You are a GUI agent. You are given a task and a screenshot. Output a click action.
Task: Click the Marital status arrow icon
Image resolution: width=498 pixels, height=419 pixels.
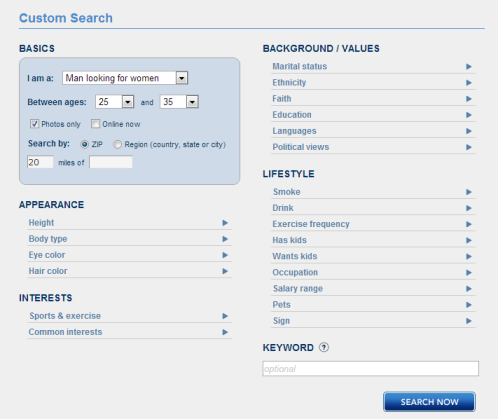click(469, 66)
